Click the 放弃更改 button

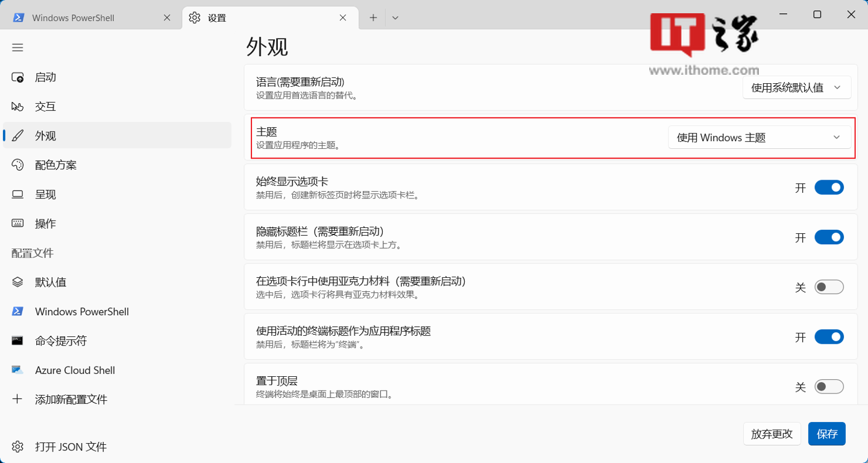772,434
